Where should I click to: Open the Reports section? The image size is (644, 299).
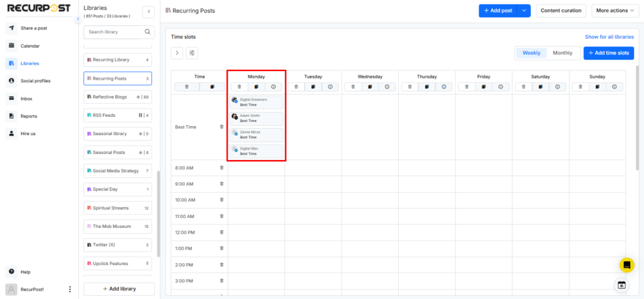[x=29, y=116]
